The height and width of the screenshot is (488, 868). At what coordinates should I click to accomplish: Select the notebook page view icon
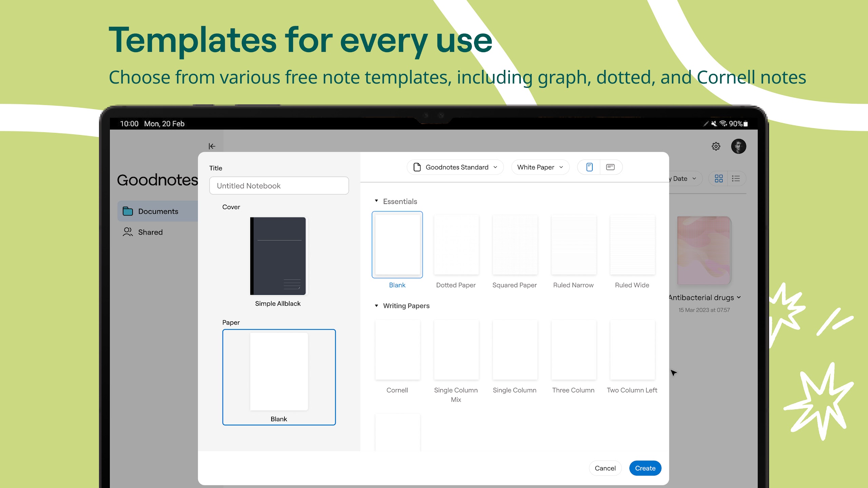coord(589,167)
